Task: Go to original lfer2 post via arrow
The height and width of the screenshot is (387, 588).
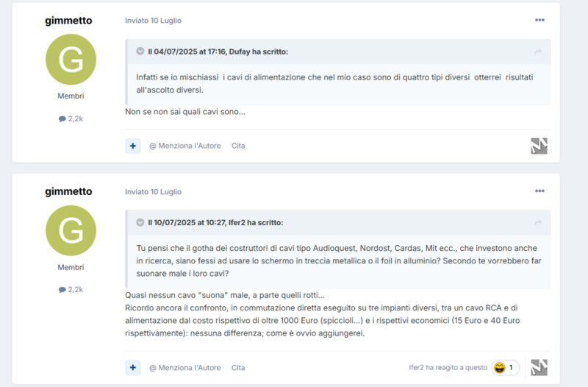Action: [x=538, y=222]
